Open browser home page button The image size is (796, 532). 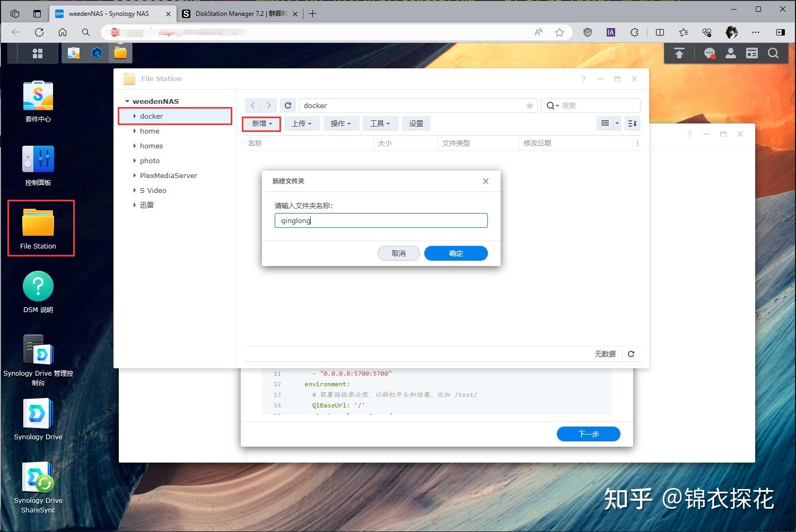click(x=63, y=32)
